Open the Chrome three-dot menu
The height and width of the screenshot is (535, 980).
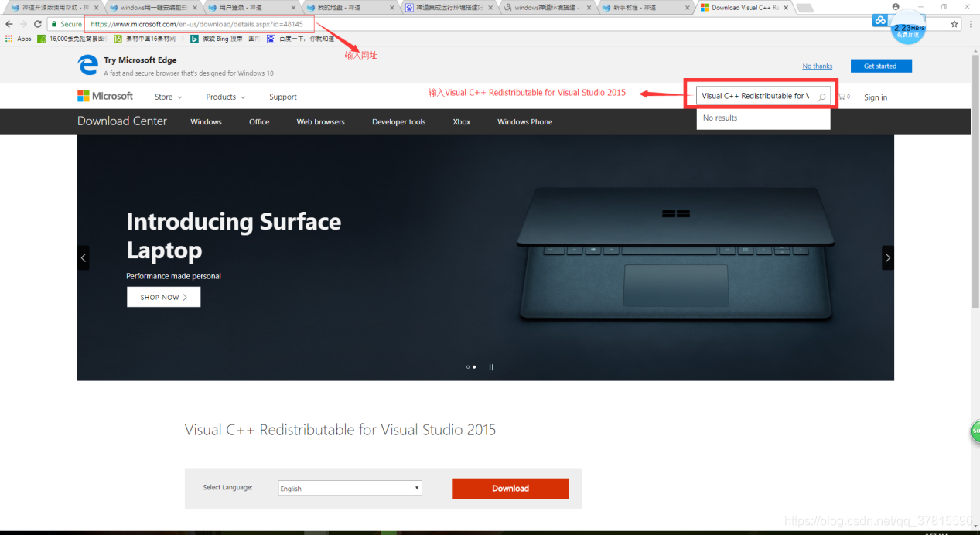pos(971,24)
